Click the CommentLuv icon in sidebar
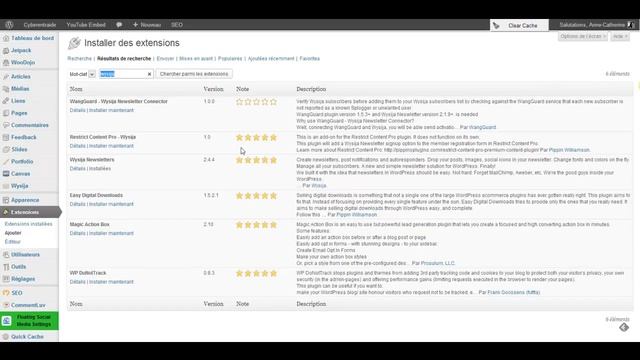The height and width of the screenshot is (360, 640). pos(6,305)
